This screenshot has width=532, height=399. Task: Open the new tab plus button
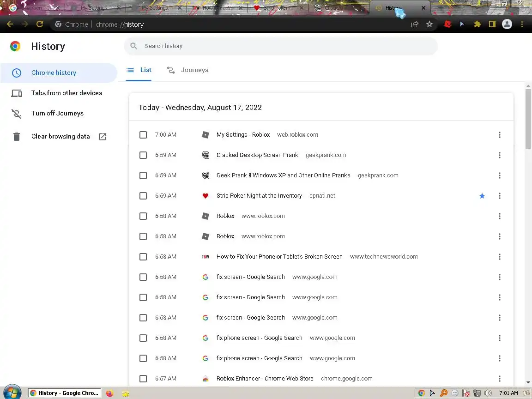click(441, 8)
